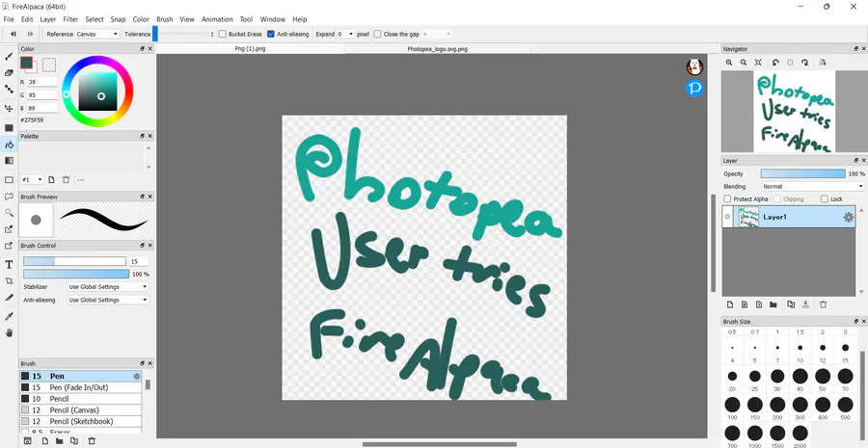Select the Eraser tool in left toolbar
868x448 pixels.
pyautogui.click(x=9, y=72)
